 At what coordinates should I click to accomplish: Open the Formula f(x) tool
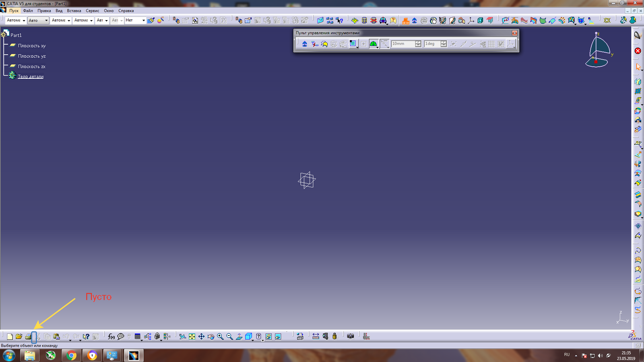[x=111, y=337]
